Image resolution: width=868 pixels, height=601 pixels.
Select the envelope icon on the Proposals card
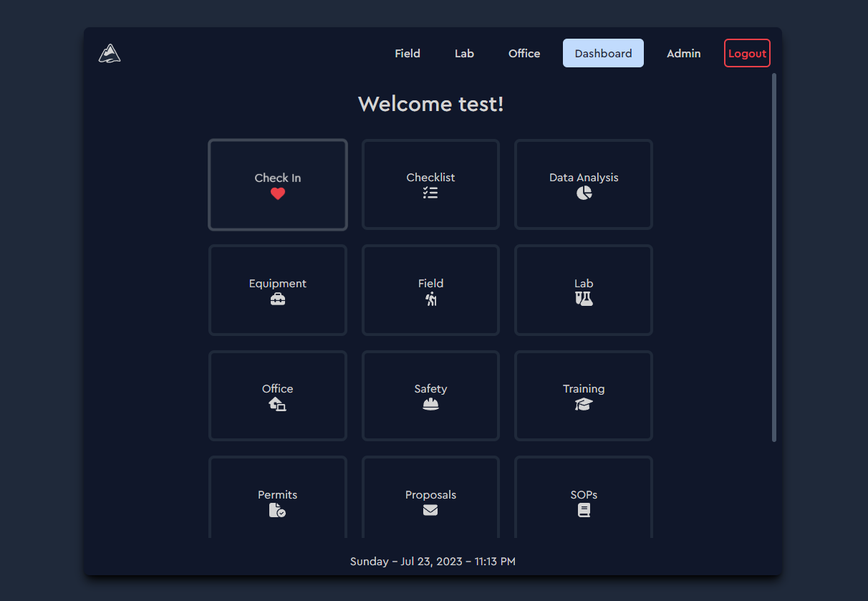point(430,510)
